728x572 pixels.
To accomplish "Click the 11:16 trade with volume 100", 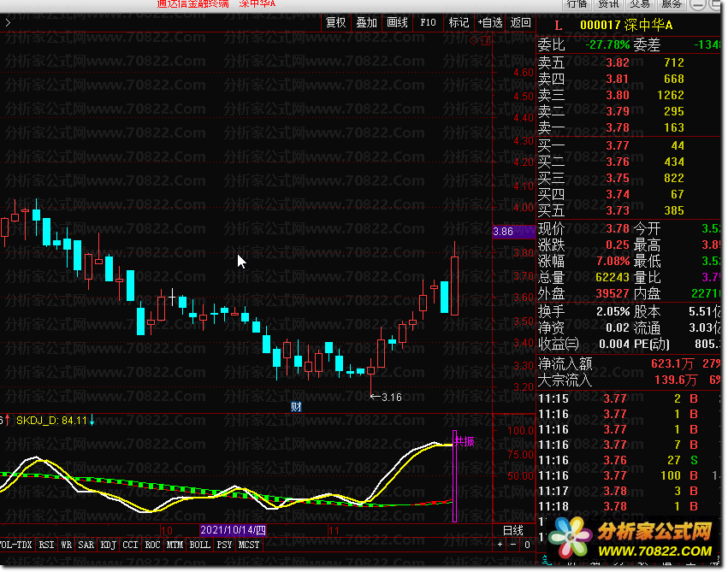I will tap(629, 476).
